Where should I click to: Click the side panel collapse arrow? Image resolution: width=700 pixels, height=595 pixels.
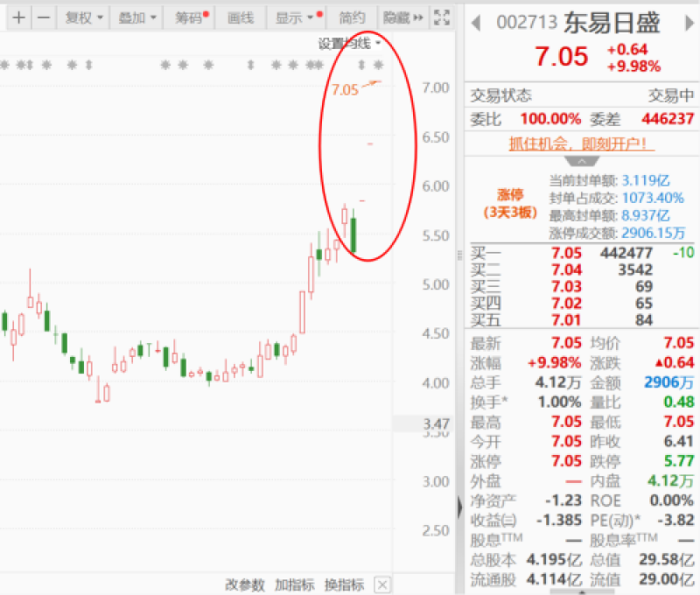pos(459,507)
